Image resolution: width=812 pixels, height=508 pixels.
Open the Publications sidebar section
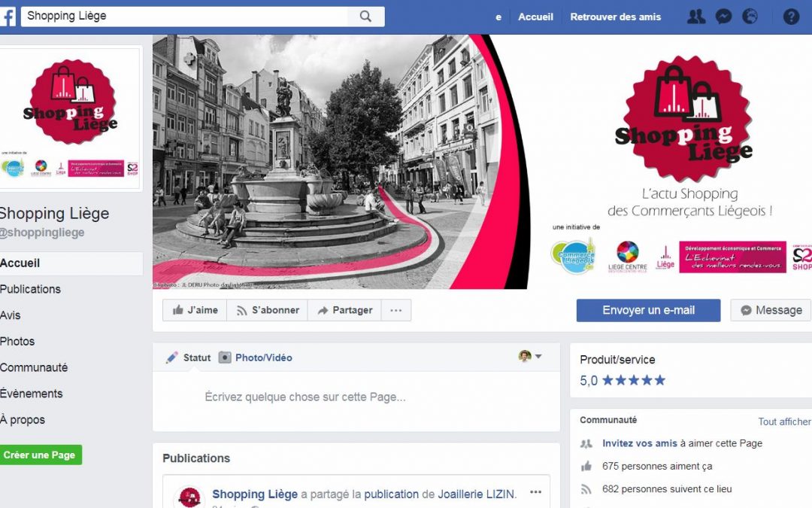coord(30,289)
